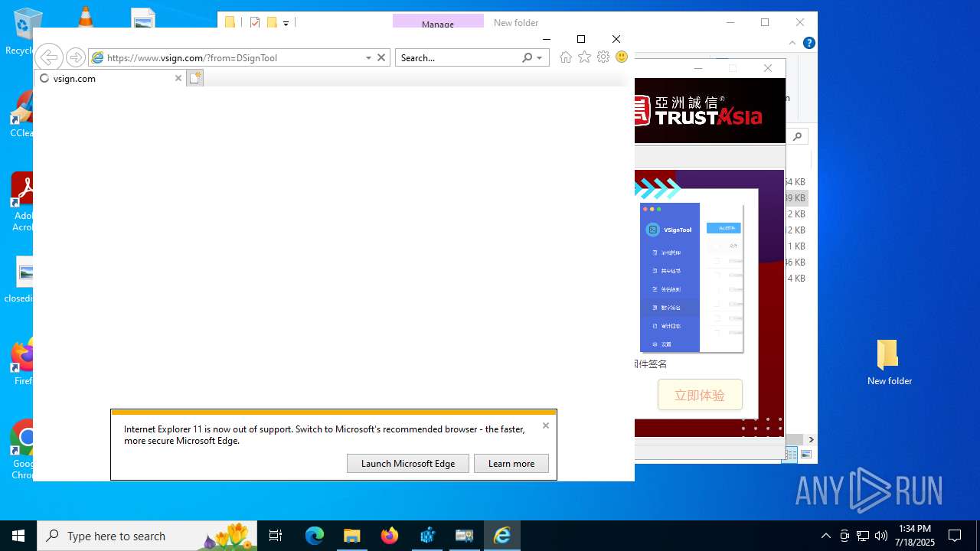Click Launch Microsoft Edge button
Image resolution: width=980 pixels, height=551 pixels.
tap(408, 463)
